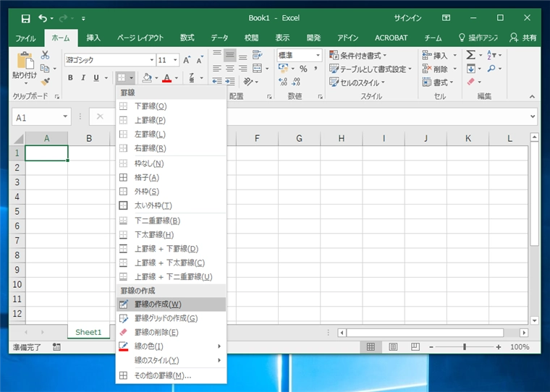Toggle Italic formatting
The image size is (550, 392).
point(83,78)
